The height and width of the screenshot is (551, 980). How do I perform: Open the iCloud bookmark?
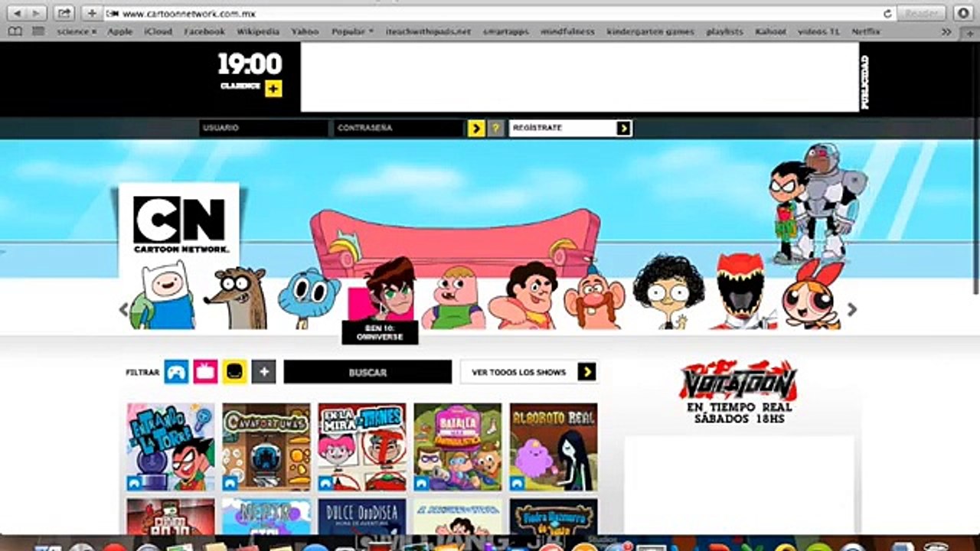pos(158,32)
